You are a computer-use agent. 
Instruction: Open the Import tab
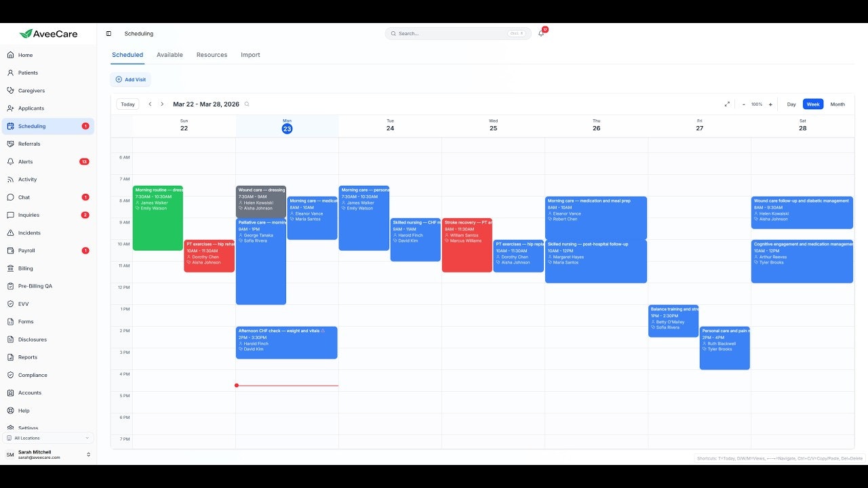[250, 55]
